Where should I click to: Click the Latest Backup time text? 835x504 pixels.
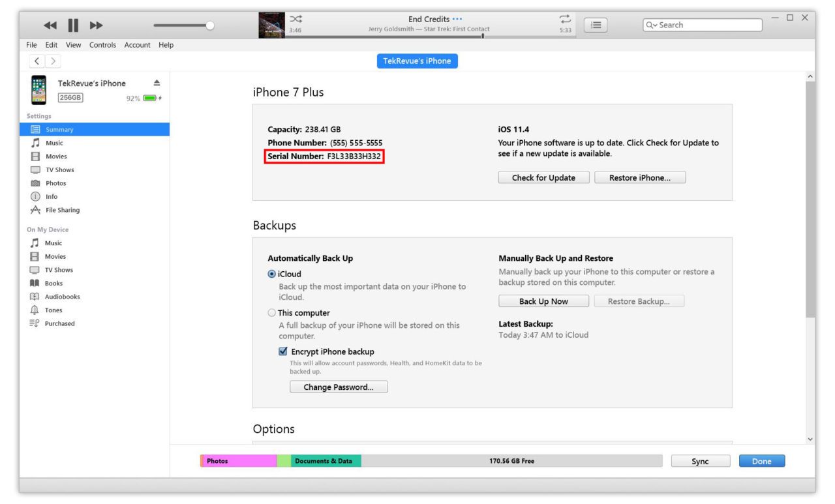(543, 334)
